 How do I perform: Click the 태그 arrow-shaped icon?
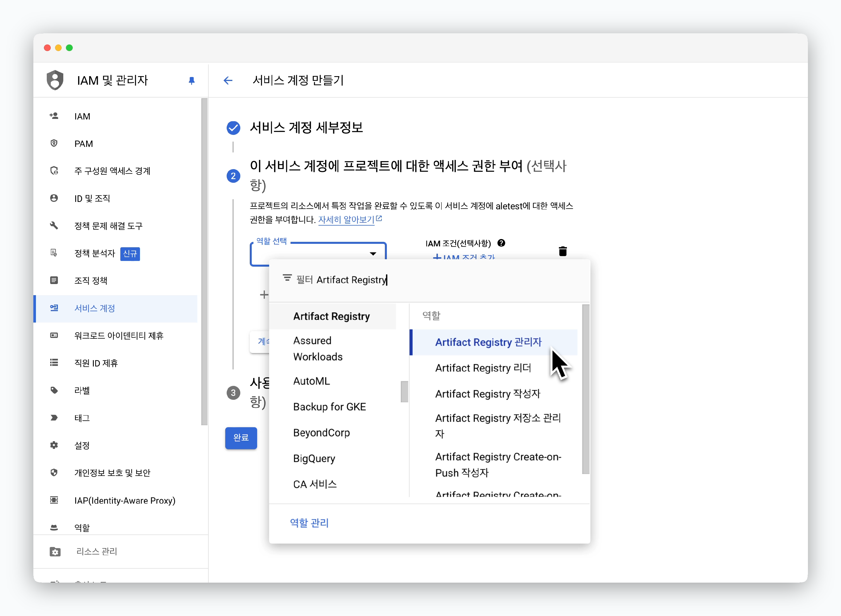pyautogui.click(x=54, y=418)
